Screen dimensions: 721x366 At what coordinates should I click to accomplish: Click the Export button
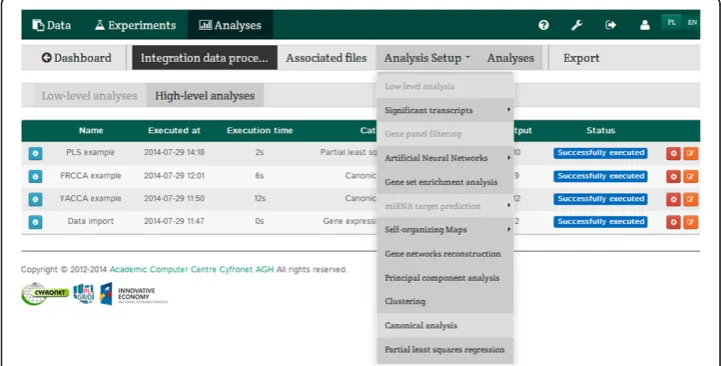pyautogui.click(x=581, y=58)
